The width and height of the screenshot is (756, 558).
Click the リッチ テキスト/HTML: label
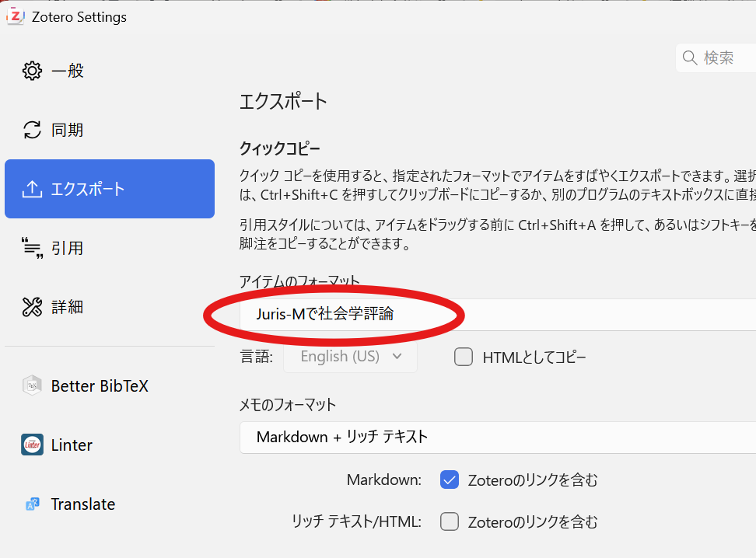pos(356,521)
